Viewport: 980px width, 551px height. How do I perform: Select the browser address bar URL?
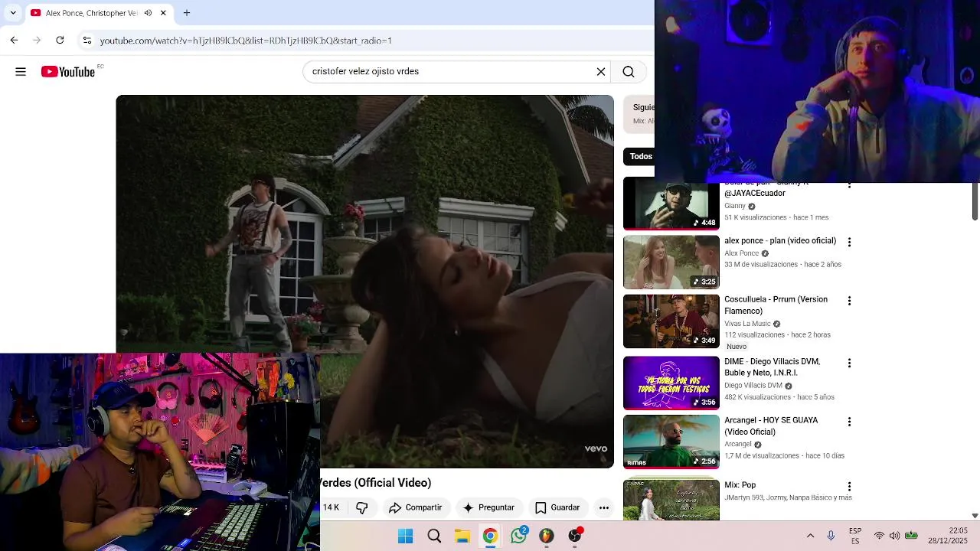246,41
